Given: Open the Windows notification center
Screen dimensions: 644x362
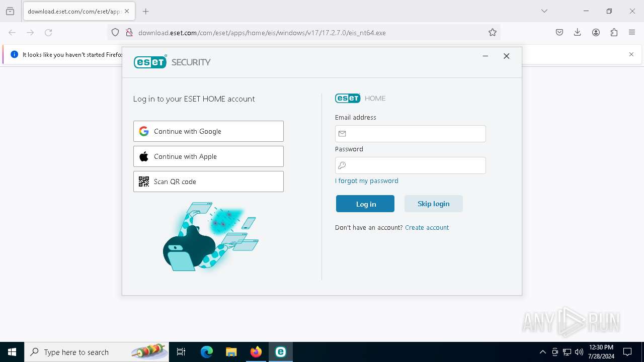Looking at the screenshot, I should (x=627, y=352).
